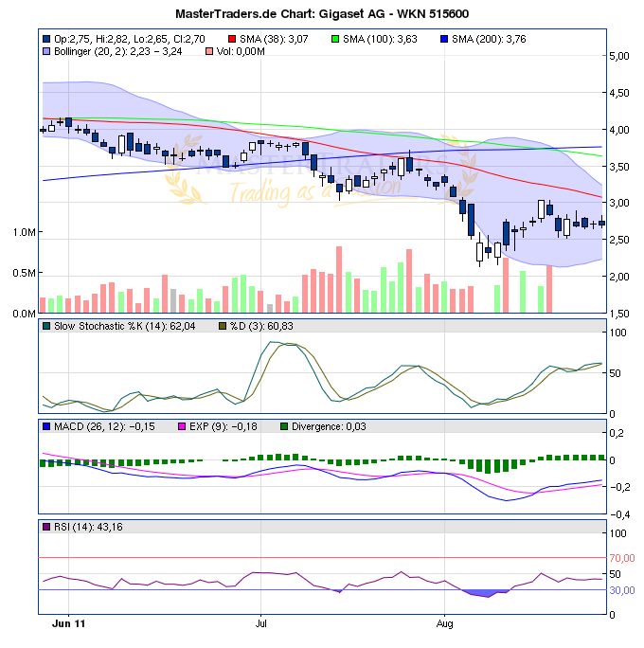Click the label Slow Stochastic %K (14): 62,04

[125, 327]
